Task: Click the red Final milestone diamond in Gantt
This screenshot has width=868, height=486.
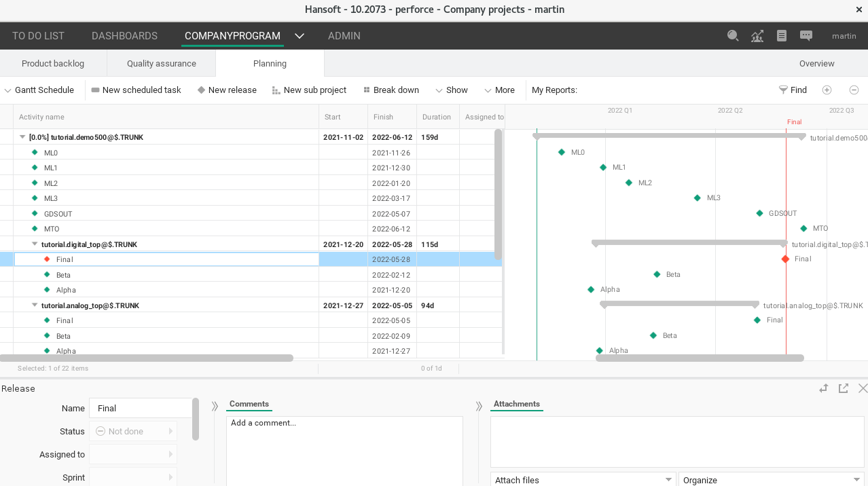Action: (786, 259)
